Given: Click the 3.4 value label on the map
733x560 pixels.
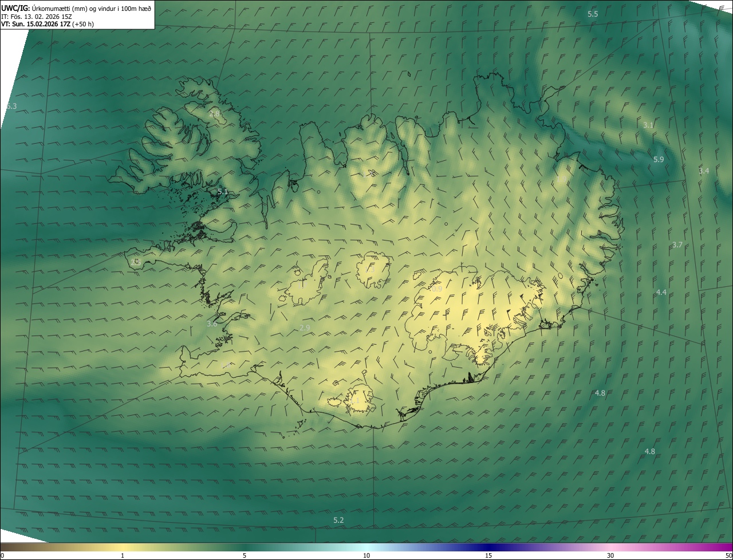Looking at the screenshot, I should (x=704, y=171).
